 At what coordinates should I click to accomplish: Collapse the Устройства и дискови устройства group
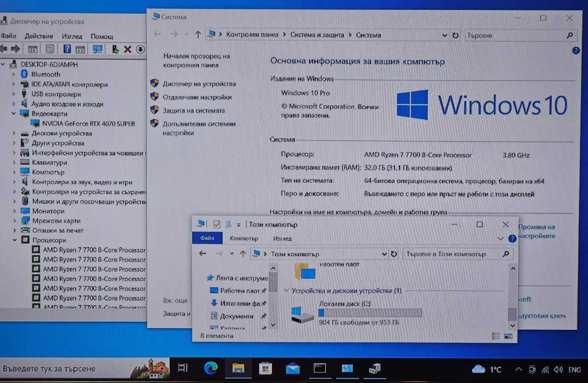(x=287, y=290)
